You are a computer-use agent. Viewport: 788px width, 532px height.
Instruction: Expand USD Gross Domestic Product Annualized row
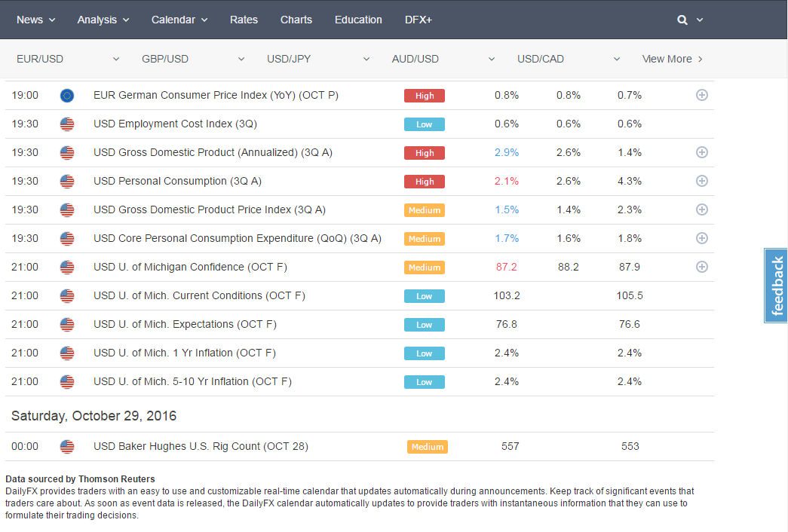click(x=701, y=153)
